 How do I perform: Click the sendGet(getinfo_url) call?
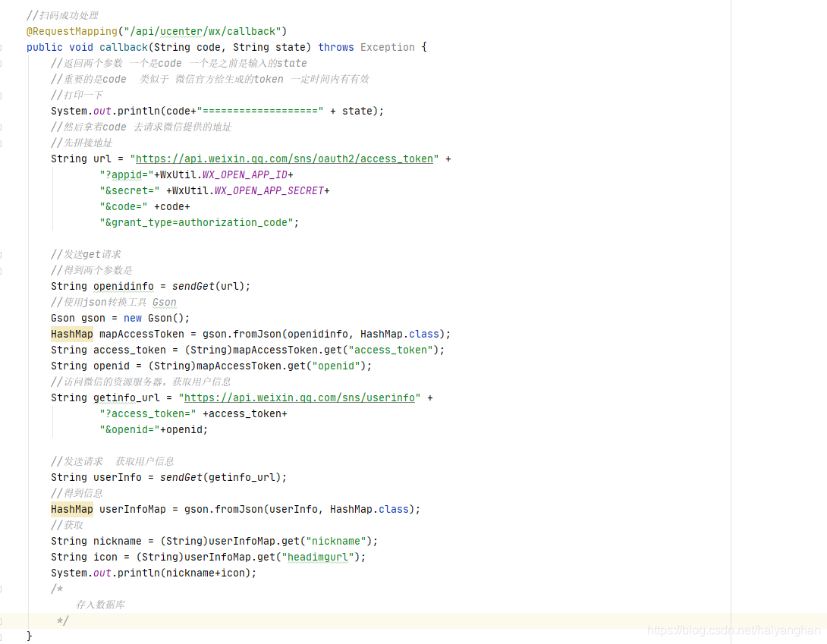tap(221, 477)
